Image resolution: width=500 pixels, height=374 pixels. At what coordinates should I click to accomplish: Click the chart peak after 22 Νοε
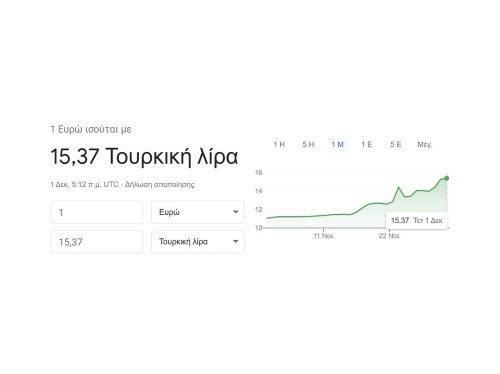coord(398,187)
